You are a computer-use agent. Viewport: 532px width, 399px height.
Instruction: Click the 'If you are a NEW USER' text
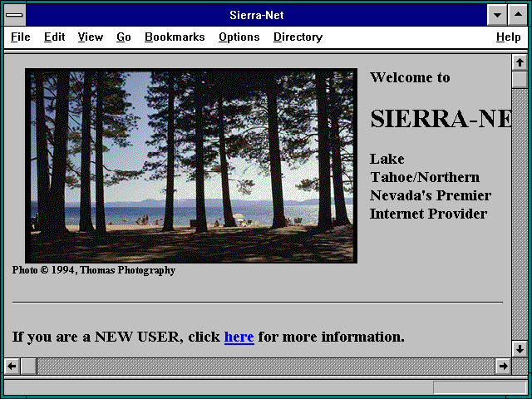(x=98, y=337)
